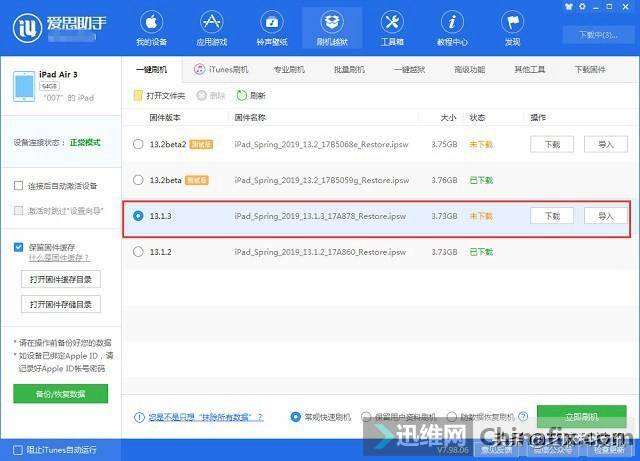Screen dimensions: 640x461
Task: Click 固件版本 column header
Action: [x=165, y=118]
